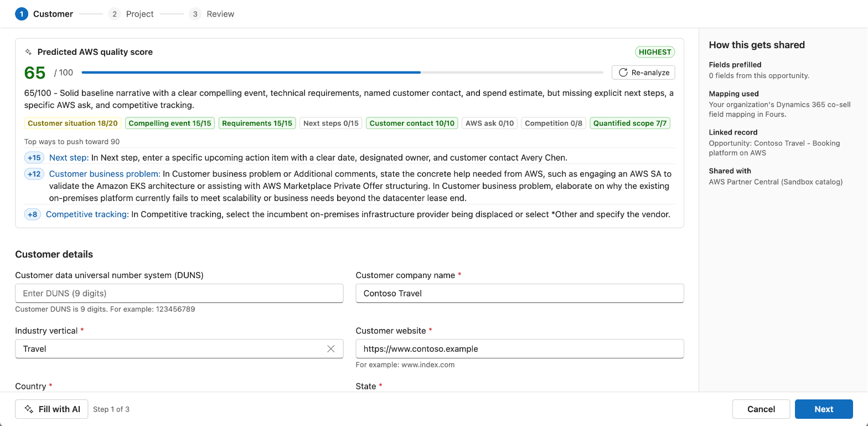Click the DUNS input field
The height and width of the screenshot is (426, 868).
pos(179,294)
